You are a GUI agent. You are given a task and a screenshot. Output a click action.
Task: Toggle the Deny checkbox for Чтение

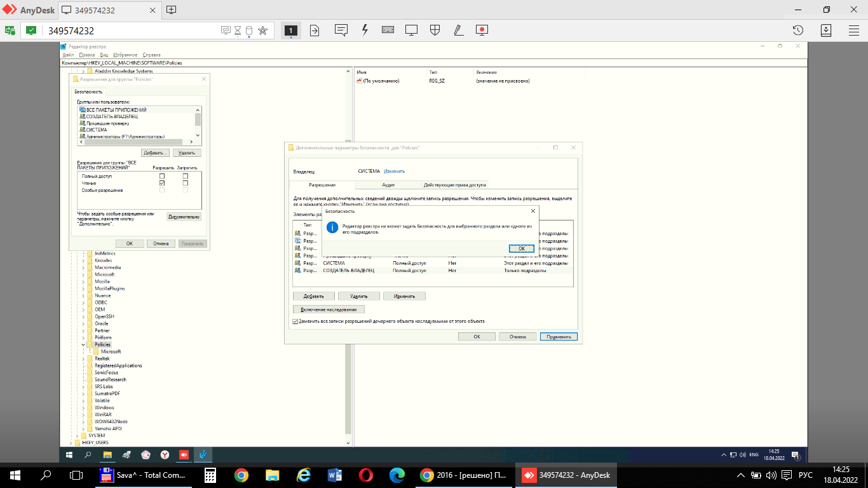185,183
